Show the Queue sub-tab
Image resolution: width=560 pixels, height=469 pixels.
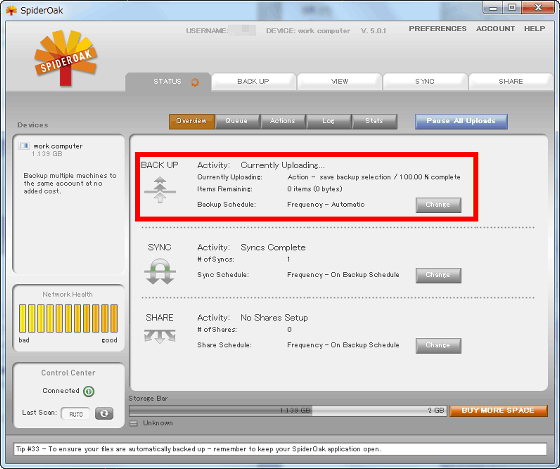click(237, 121)
